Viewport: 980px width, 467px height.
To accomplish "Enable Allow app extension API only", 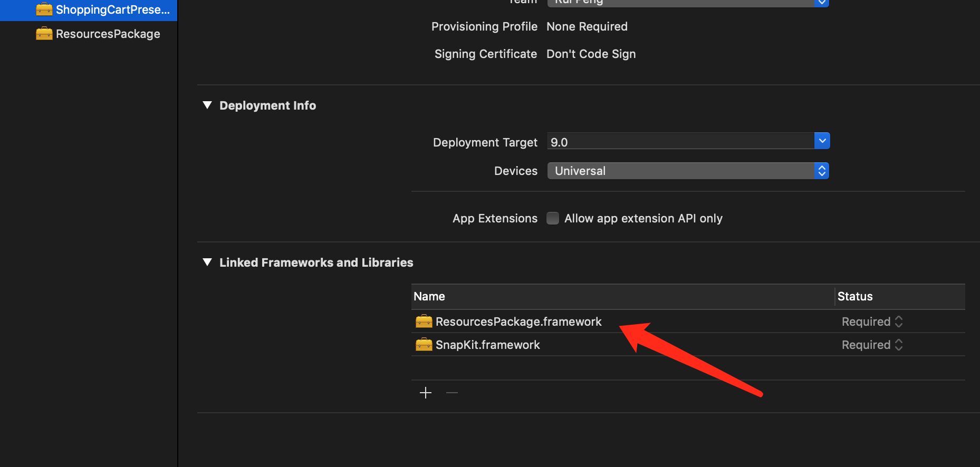I will [553, 218].
